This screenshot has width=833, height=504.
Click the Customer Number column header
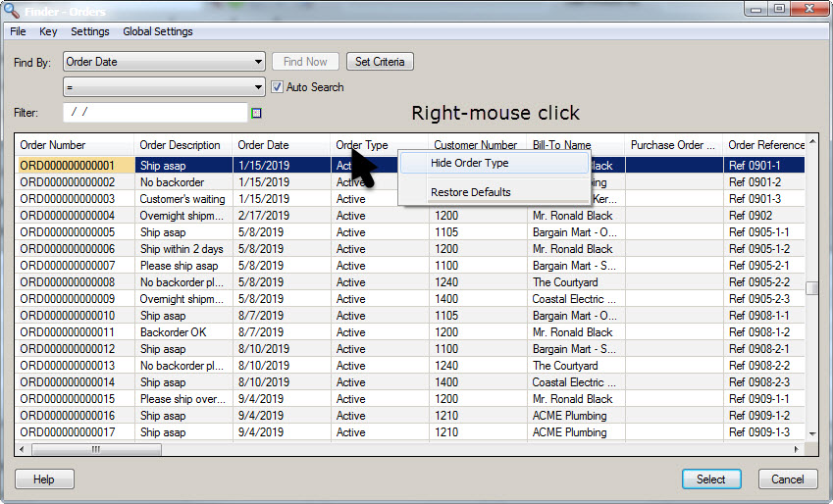pyautogui.click(x=478, y=145)
